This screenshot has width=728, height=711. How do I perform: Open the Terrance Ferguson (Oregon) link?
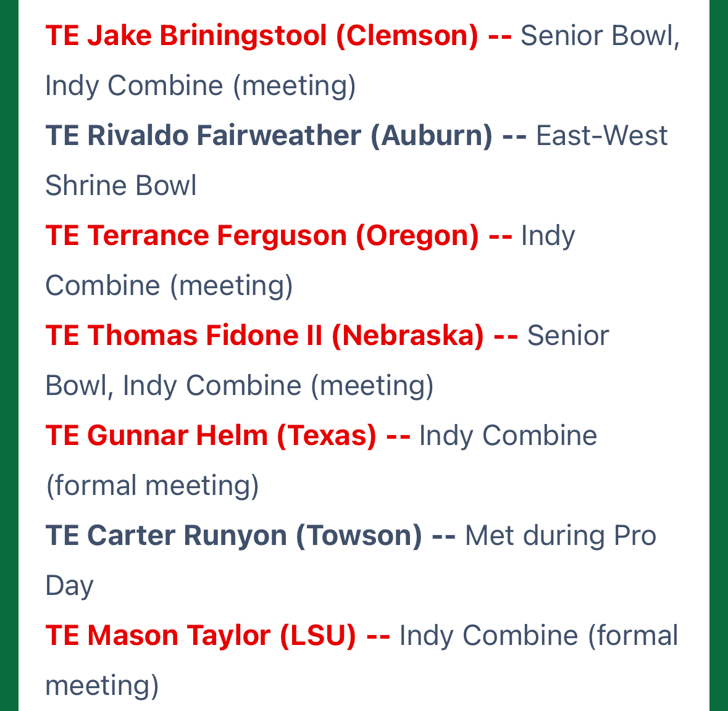pyautogui.click(x=262, y=236)
